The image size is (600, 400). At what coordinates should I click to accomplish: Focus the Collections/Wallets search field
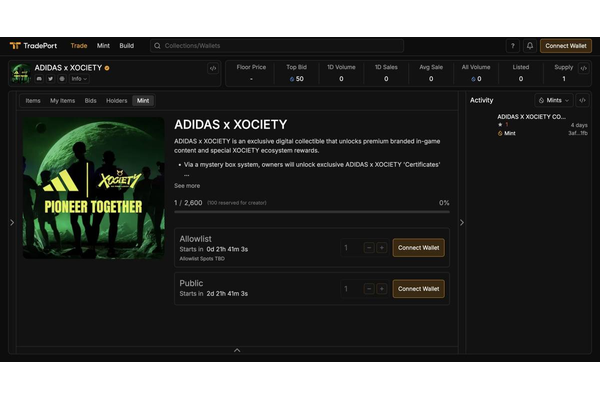[x=277, y=46]
